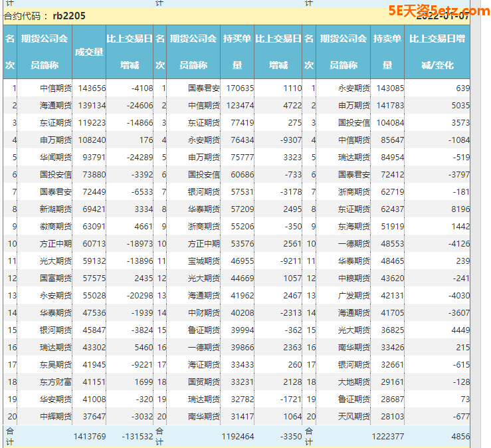The image size is (491, 448).
Task: Click the total long positions value 1192464
Action: click(x=237, y=437)
